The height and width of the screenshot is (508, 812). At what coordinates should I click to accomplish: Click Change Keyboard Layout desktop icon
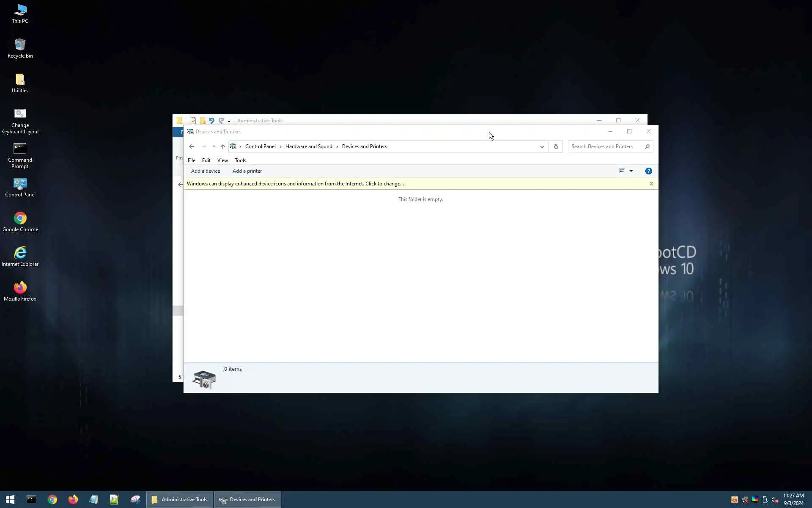20,114
